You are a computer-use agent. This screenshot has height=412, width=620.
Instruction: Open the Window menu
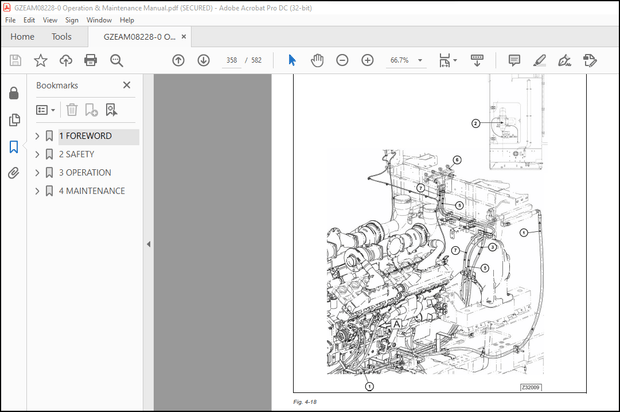pos(99,20)
